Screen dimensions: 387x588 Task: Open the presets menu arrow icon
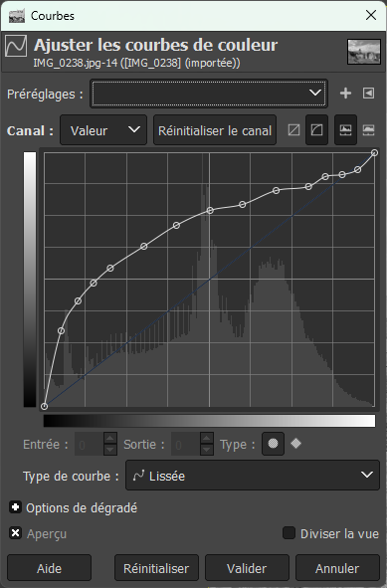pos(368,93)
